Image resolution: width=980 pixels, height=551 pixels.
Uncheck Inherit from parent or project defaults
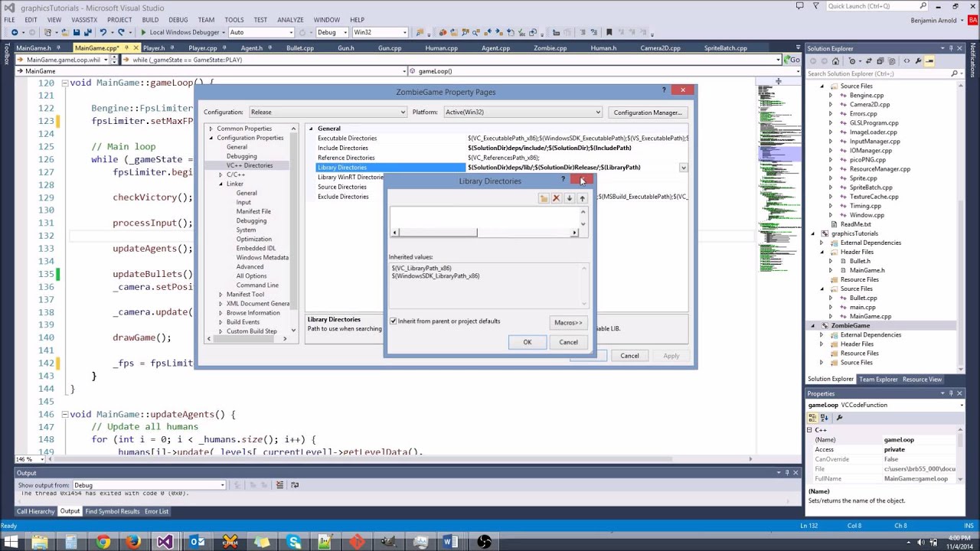(x=394, y=321)
